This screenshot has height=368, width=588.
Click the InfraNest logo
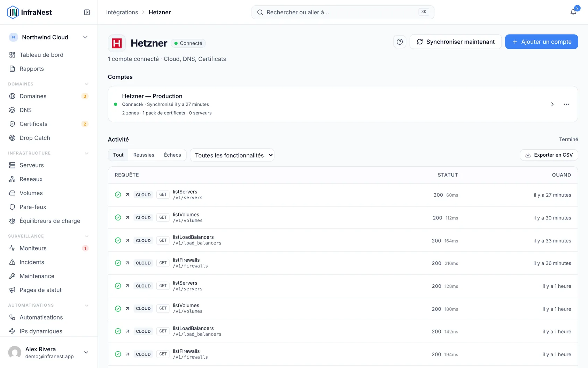click(29, 12)
